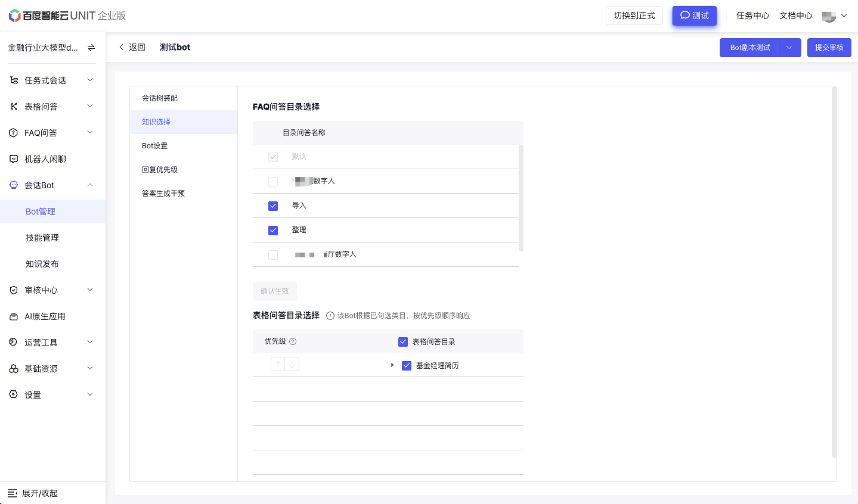Screen dimensions: 858x504
Task: Click the FAQ directory list scrollbar
Action: pyautogui.click(x=521, y=198)
